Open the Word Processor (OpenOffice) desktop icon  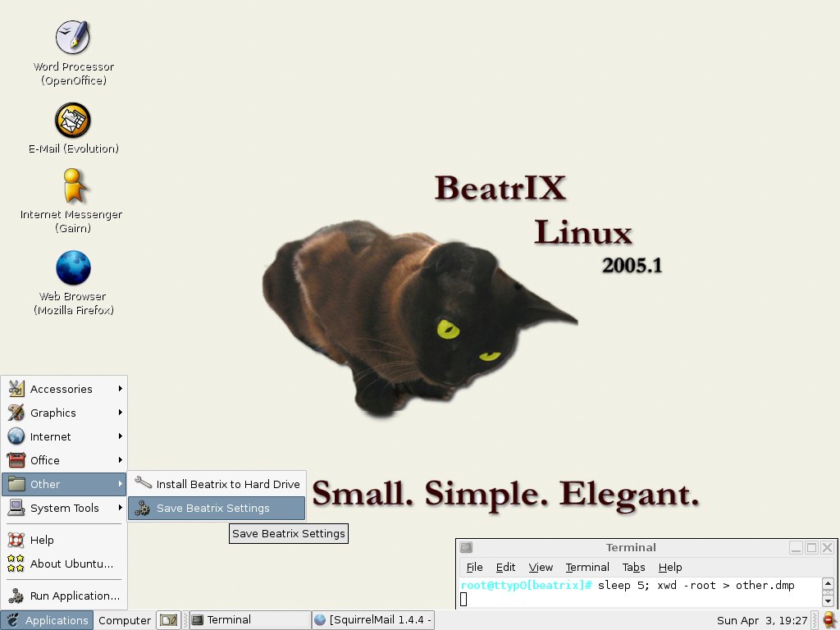[73, 38]
